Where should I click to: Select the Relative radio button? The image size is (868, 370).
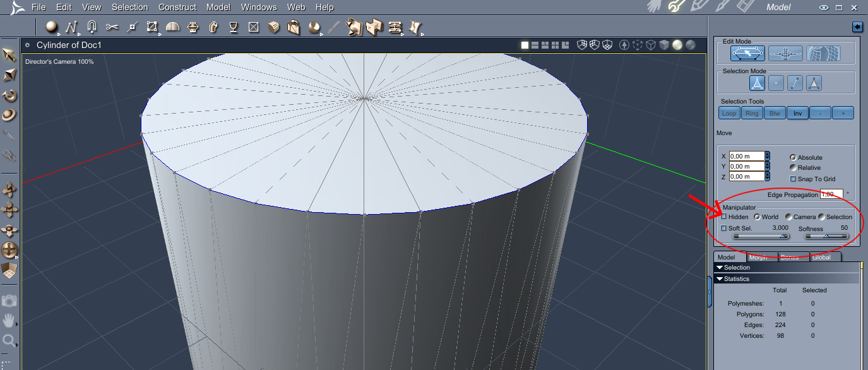(x=793, y=168)
